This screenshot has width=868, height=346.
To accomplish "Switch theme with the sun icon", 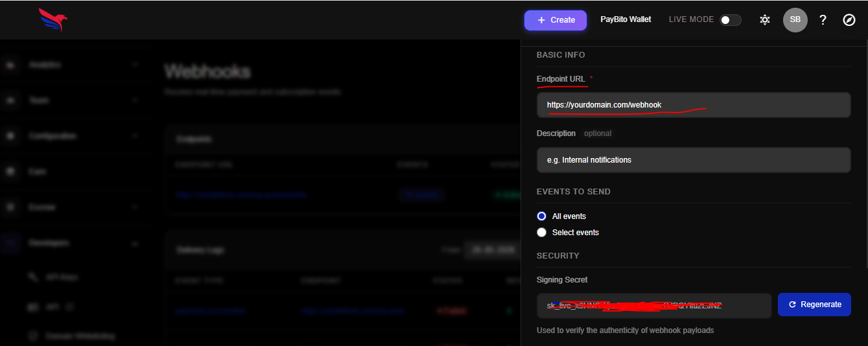I will point(765,20).
